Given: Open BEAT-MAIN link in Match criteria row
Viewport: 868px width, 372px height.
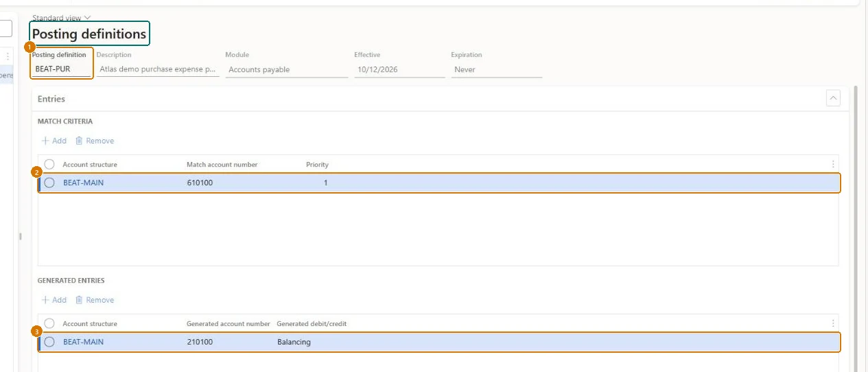Looking at the screenshot, I should (84, 183).
